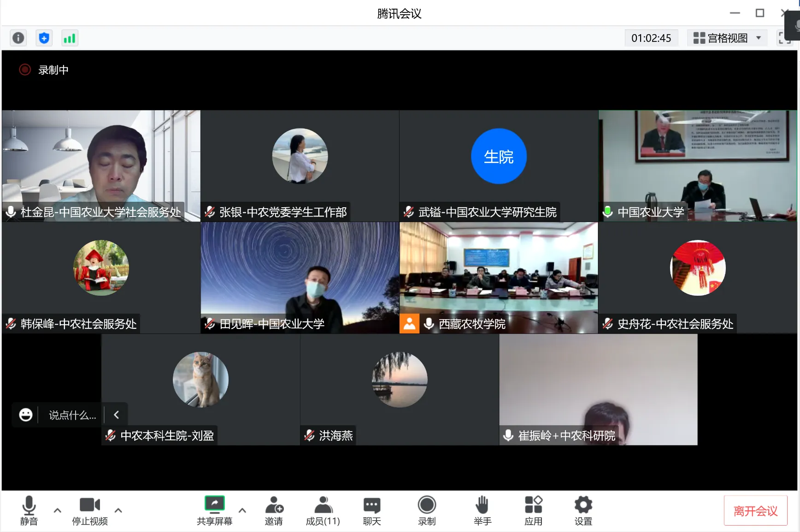Viewport: 800px width, 532px height.
Task: Click the blue 生院 avatar circle
Action: point(499,156)
